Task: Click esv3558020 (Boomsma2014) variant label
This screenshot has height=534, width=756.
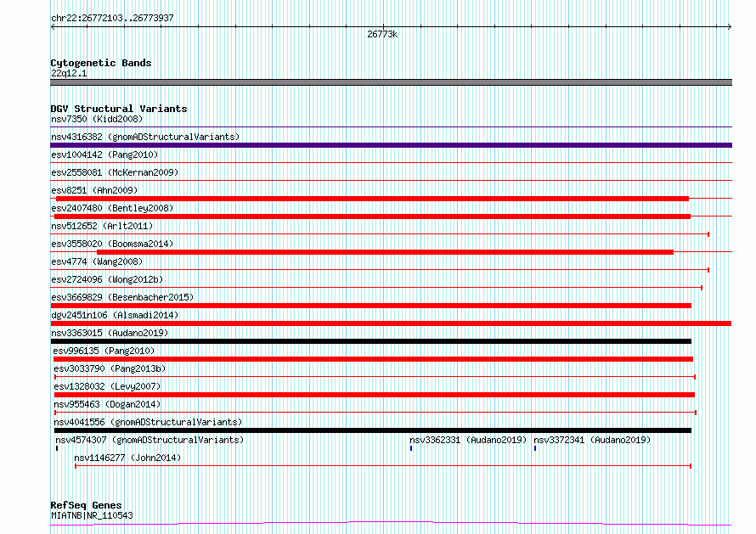Action: point(112,244)
